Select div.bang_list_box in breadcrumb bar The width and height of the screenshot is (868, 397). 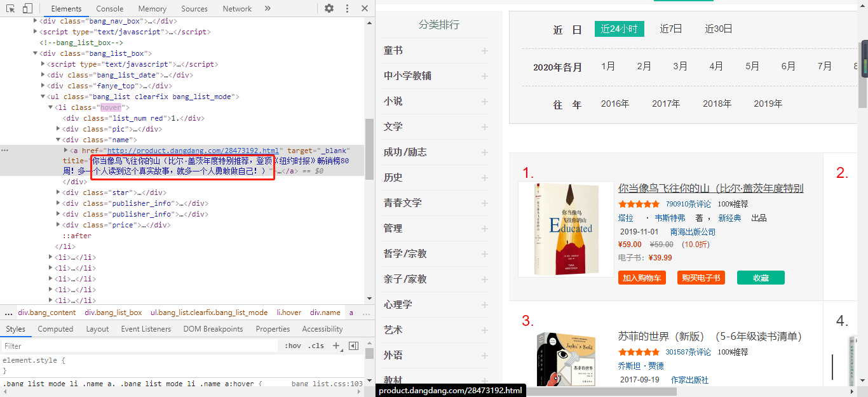click(113, 313)
